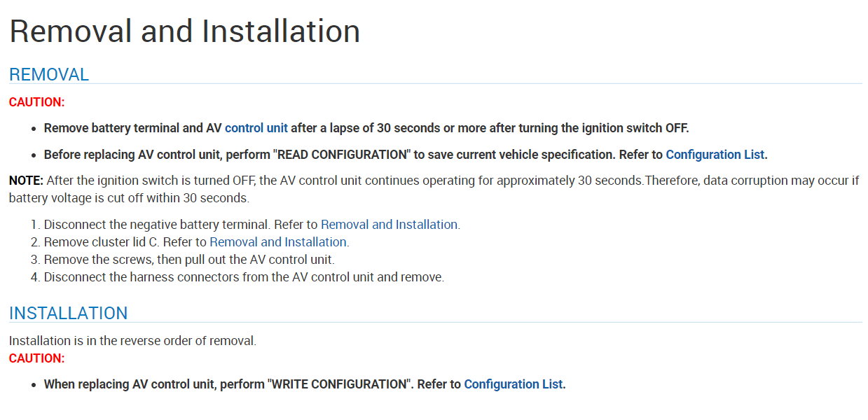Click the "Remove battery terminal and AV" bullet text
Screen dimensions: 868x420
click(x=133, y=128)
